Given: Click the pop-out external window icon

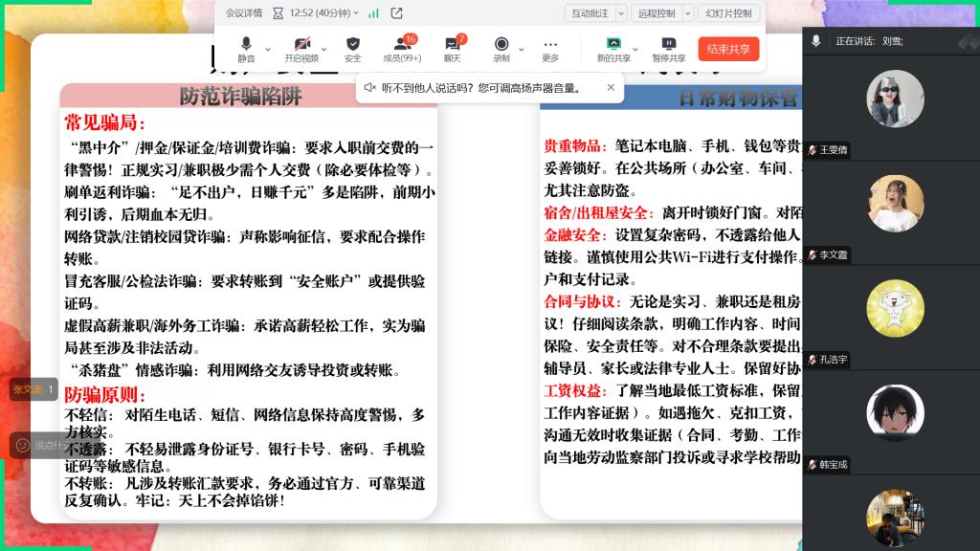Looking at the screenshot, I should coord(396,12).
